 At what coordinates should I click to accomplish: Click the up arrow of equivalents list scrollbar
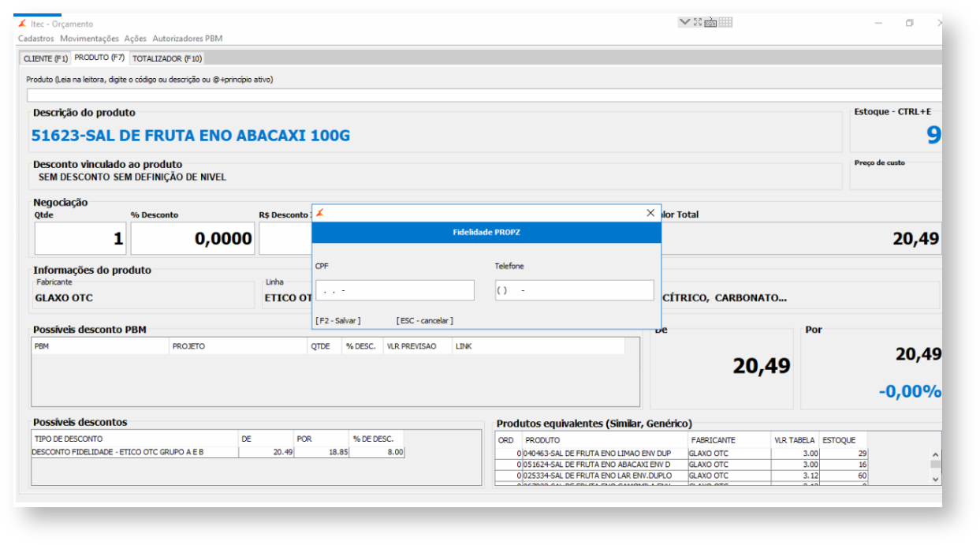click(x=936, y=454)
